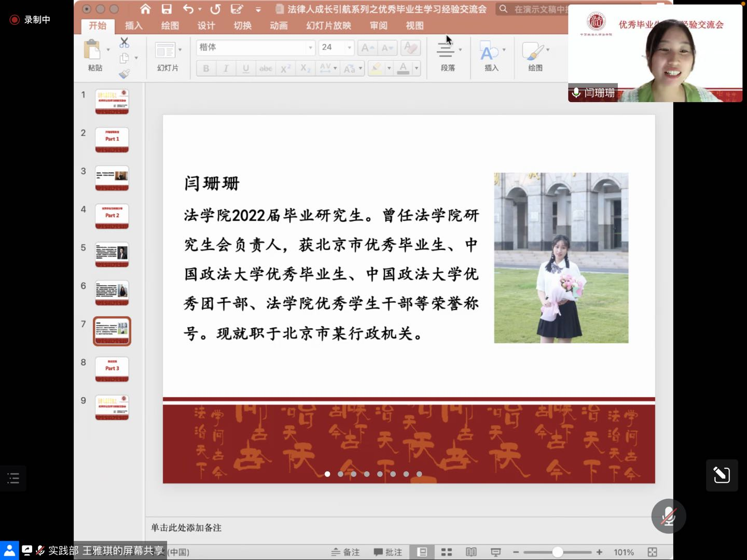Click the Home icon in title bar
This screenshot has height=560, width=747.
click(x=145, y=9)
